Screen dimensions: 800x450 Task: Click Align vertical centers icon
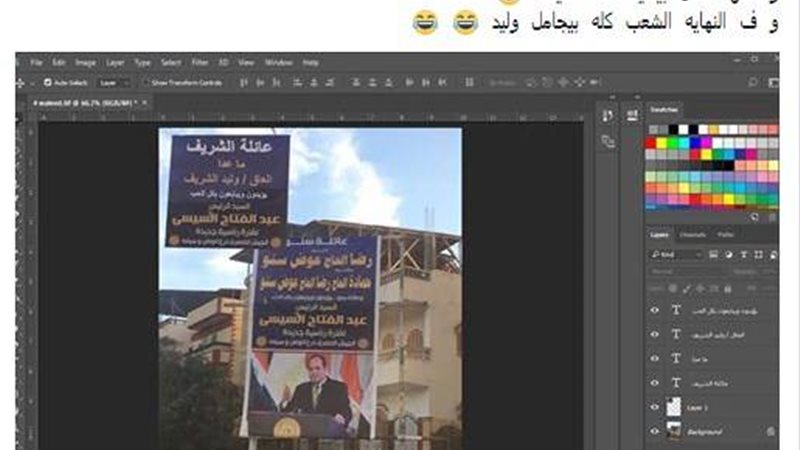260,82
